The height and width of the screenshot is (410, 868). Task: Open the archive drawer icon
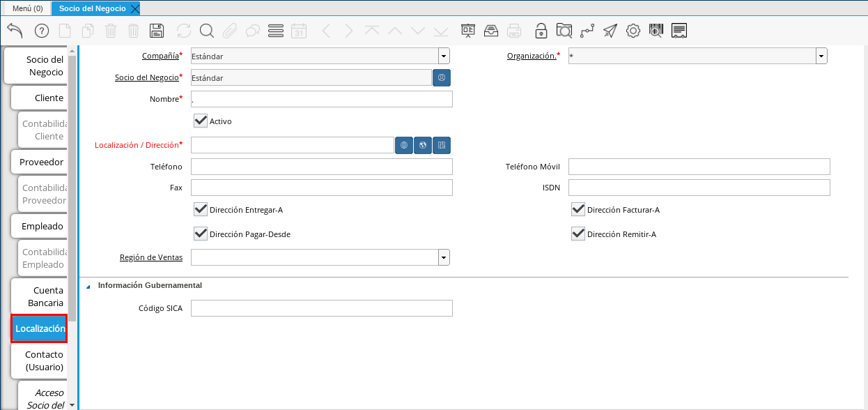(491, 31)
